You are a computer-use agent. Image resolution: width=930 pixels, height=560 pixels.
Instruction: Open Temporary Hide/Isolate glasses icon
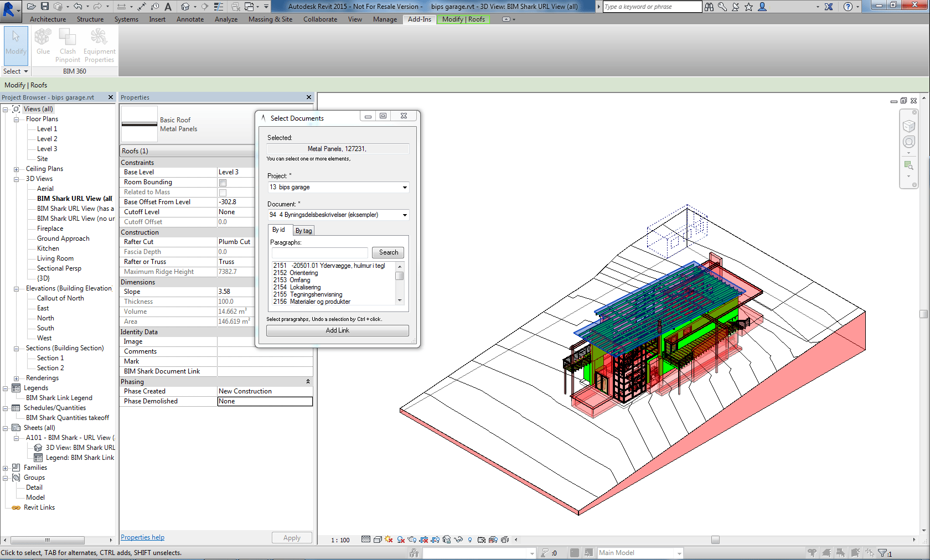coord(458,540)
